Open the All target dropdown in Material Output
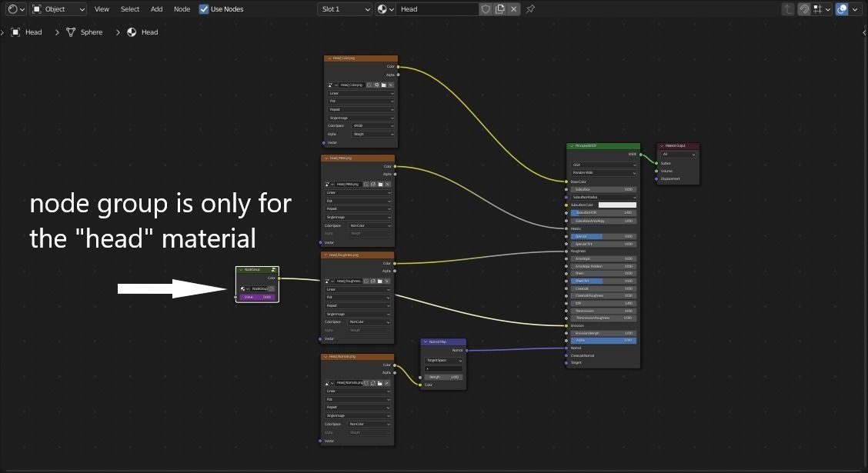 click(679, 155)
